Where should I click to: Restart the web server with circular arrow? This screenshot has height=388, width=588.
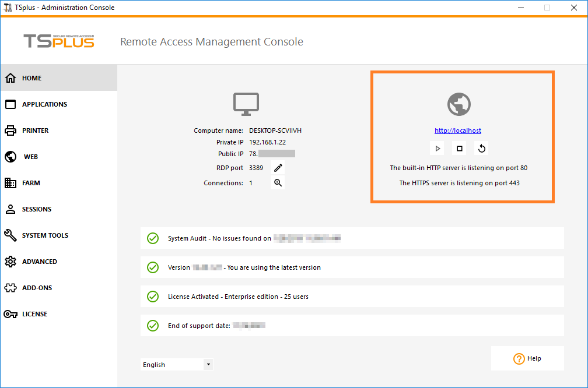482,149
